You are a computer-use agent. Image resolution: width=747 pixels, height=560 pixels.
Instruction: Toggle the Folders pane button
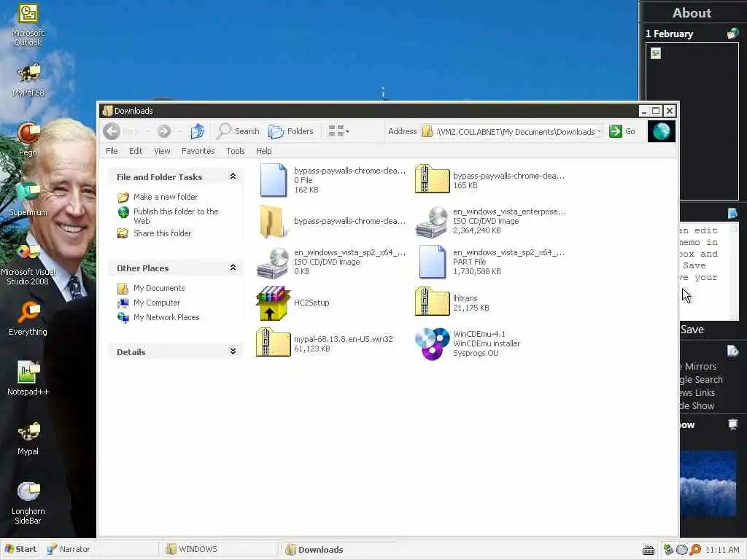click(290, 131)
